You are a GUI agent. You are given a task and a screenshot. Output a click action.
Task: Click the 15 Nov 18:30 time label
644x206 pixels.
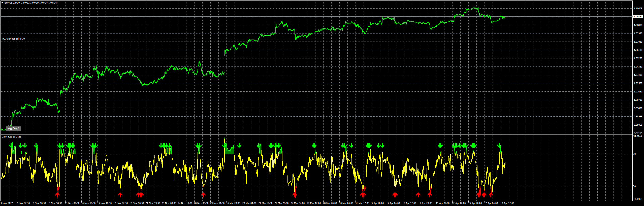coord(104,203)
